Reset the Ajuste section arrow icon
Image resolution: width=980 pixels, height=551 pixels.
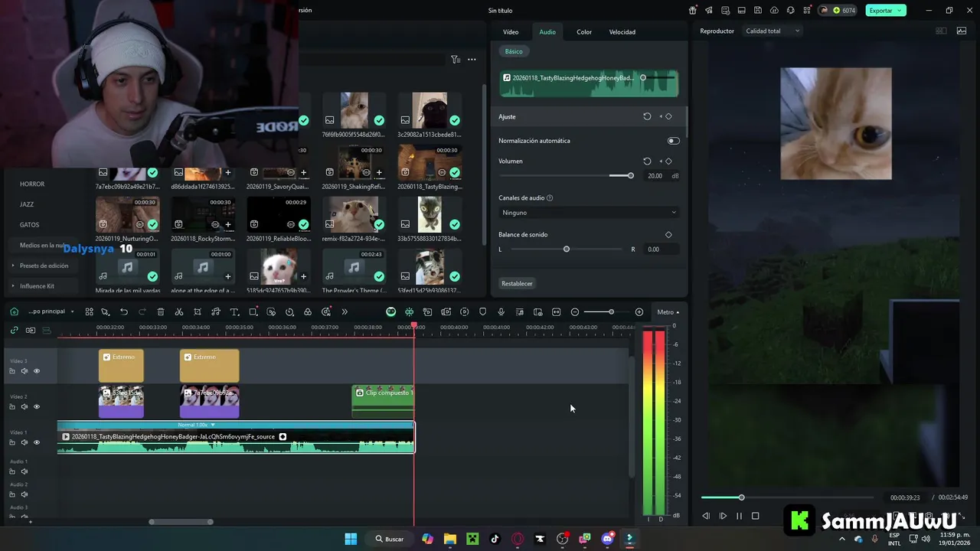[x=647, y=116]
